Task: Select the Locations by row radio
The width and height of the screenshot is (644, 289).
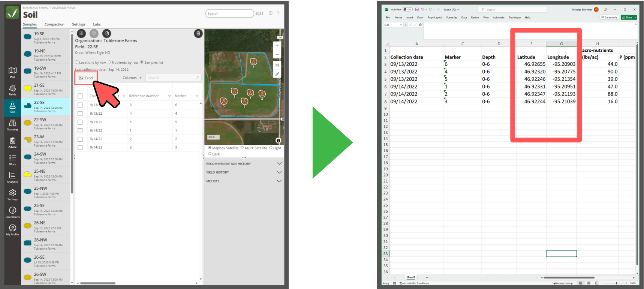Action: point(77,62)
